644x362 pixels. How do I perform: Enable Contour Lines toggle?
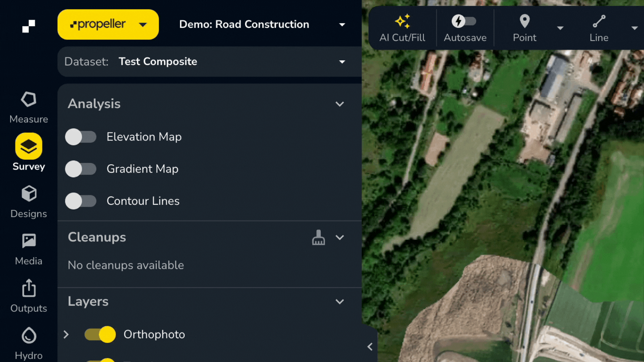coord(80,201)
